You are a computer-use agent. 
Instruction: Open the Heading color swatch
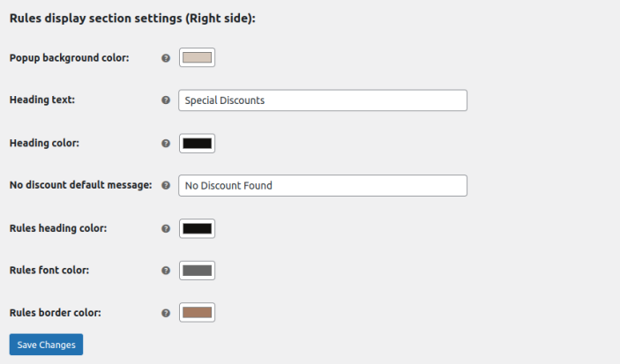(x=197, y=143)
